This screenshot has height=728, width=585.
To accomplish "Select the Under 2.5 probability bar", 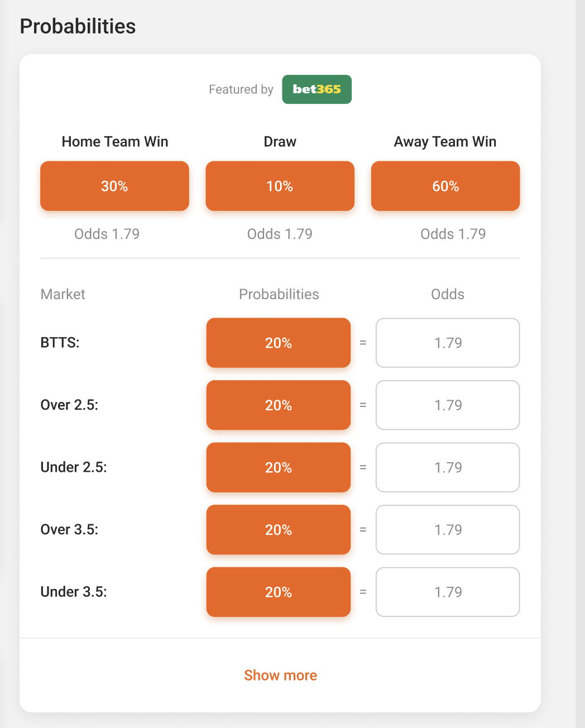I will click(278, 467).
